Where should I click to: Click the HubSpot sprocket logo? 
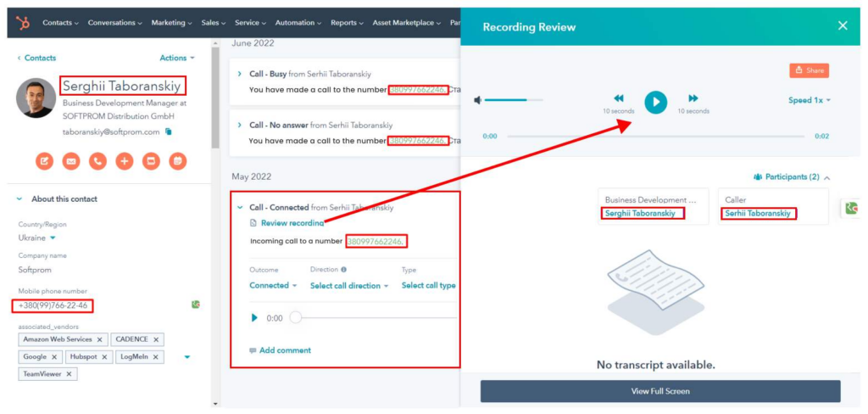click(23, 23)
